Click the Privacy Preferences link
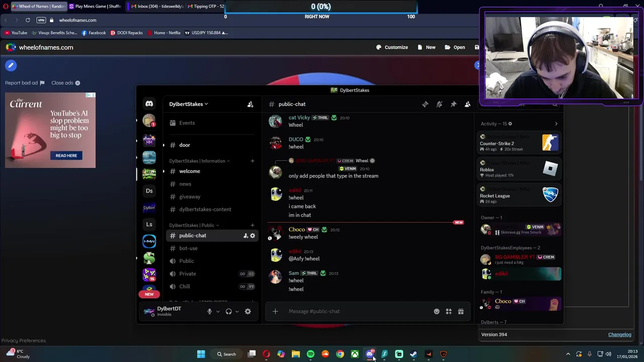 (x=23, y=341)
